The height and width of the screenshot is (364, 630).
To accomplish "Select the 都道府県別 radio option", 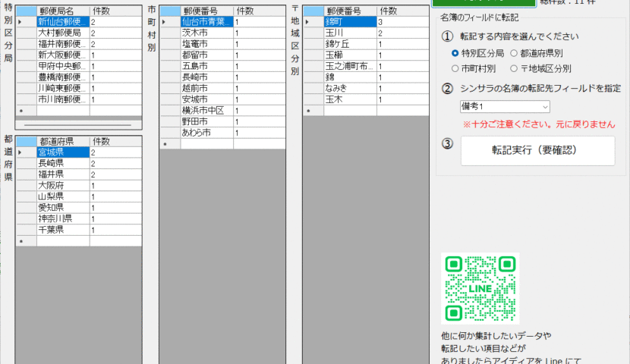I will tap(514, 53).
